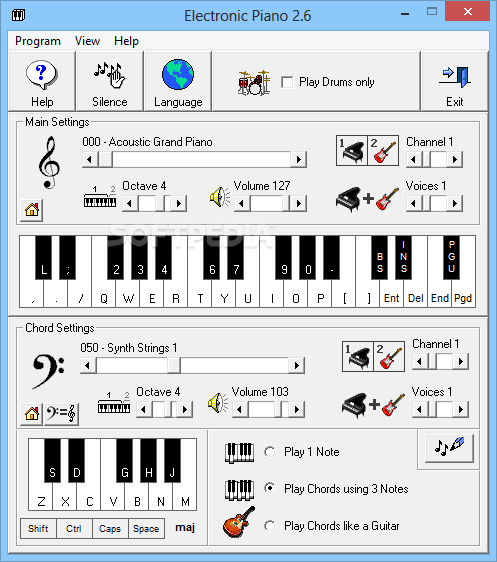Play the black key labeled PGU

pyautogui.click(x=451, y=257)
